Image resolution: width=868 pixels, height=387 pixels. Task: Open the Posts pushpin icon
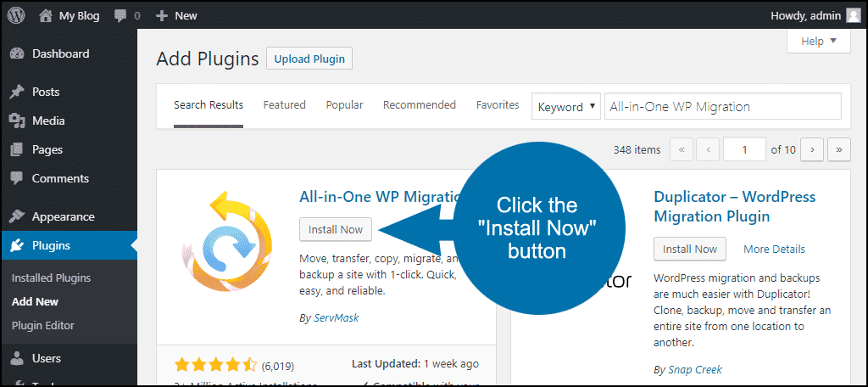click(x=17, y=92)
